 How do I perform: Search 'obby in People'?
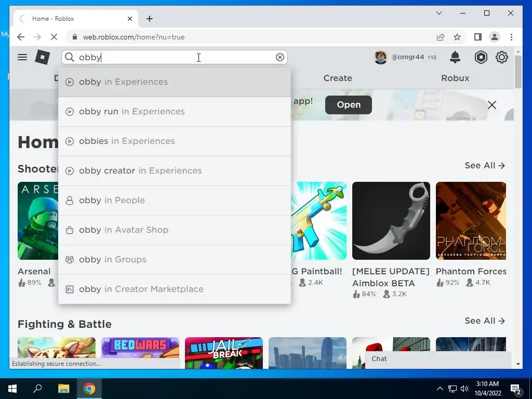click(175, 201)
